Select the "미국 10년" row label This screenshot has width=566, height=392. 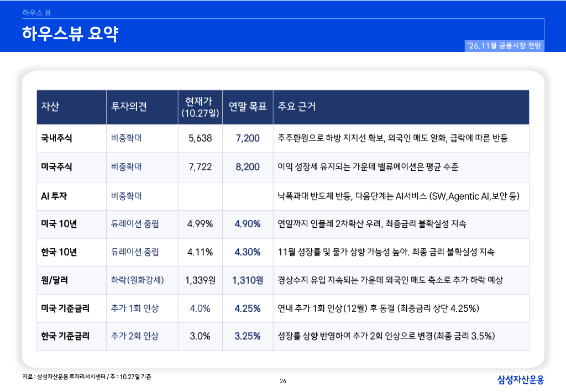[x=59, y=224]
